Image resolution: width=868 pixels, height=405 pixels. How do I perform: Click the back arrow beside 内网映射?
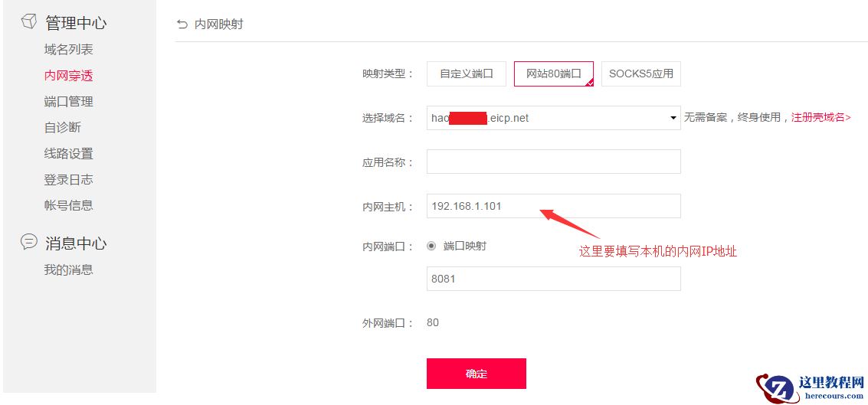point(182,24)
